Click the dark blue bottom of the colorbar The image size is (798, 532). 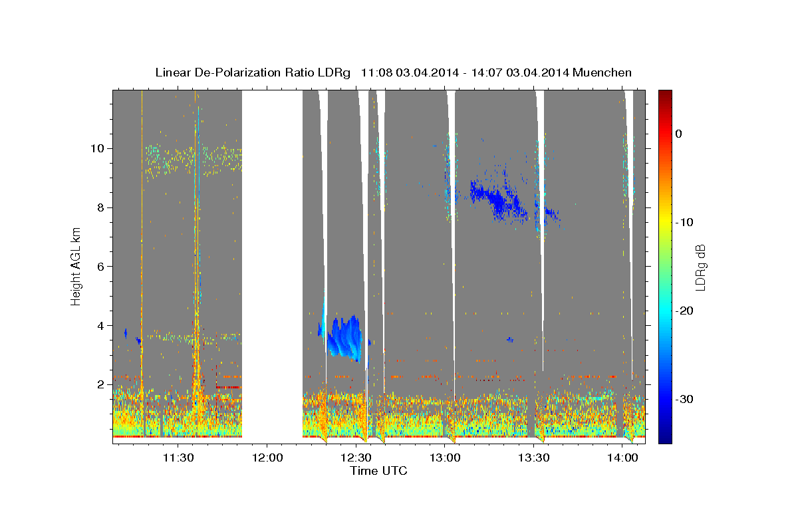tap(665, 438)
